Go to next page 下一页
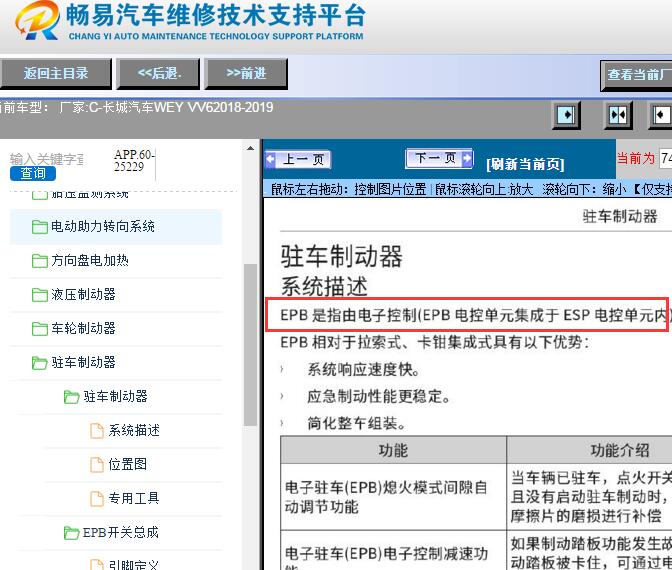Screen dimensions: 672x570 (439, 159)
